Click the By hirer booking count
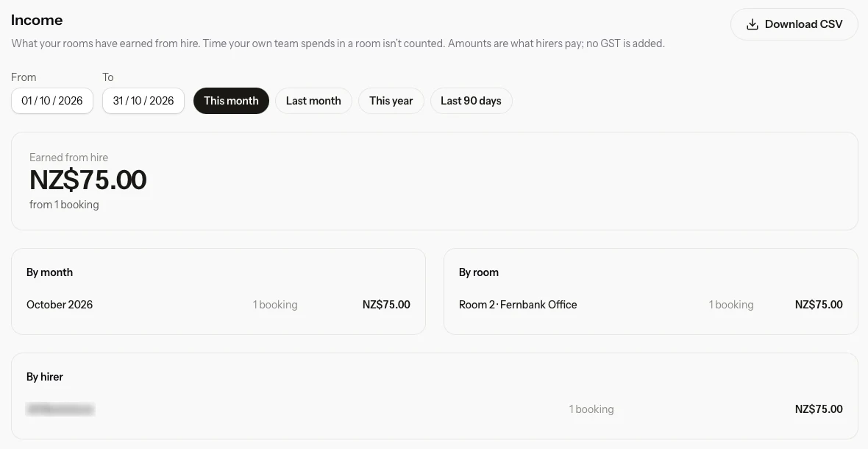868x449 pixels. click(x=591, y=409)
